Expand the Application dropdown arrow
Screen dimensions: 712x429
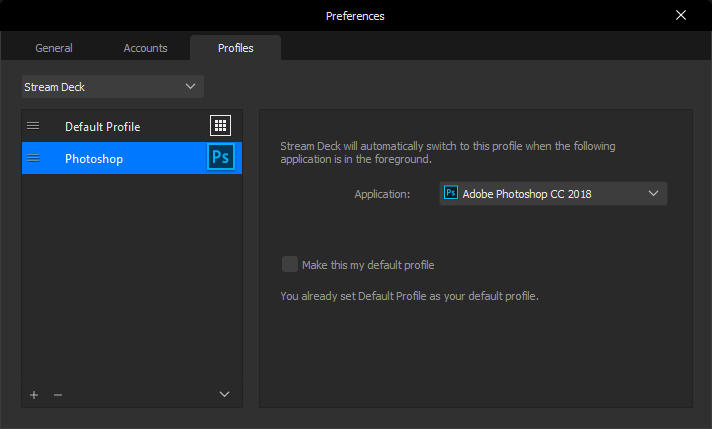point(653,193)
